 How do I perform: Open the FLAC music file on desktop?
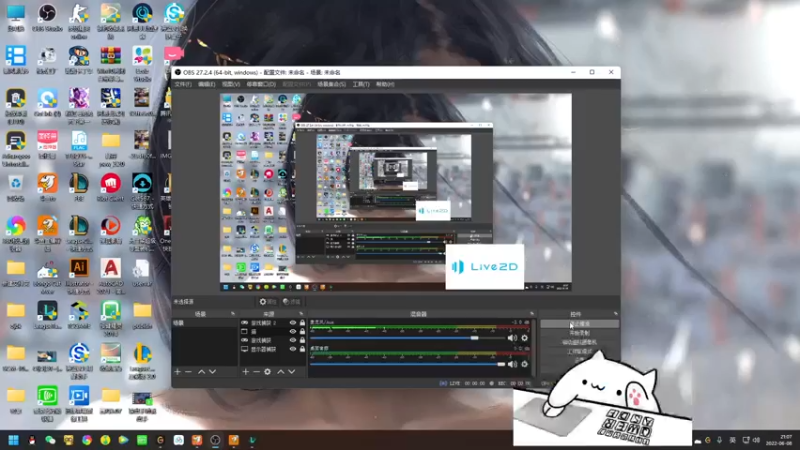79,148
